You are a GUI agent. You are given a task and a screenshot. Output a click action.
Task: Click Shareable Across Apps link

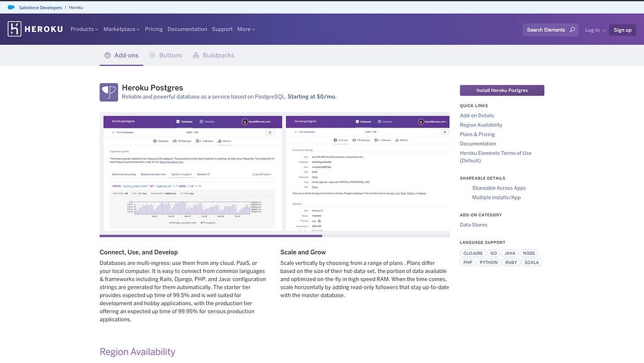(x=499, y=188)
